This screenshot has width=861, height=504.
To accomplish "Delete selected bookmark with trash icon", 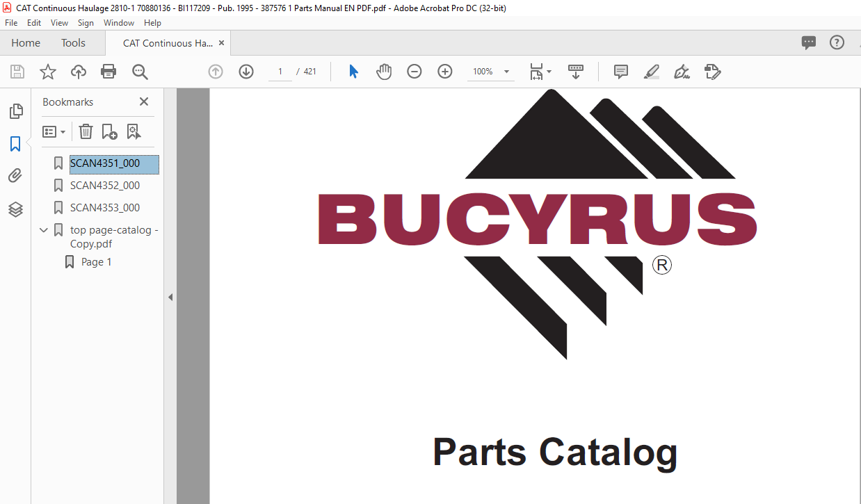I will [x=86, y=131].
